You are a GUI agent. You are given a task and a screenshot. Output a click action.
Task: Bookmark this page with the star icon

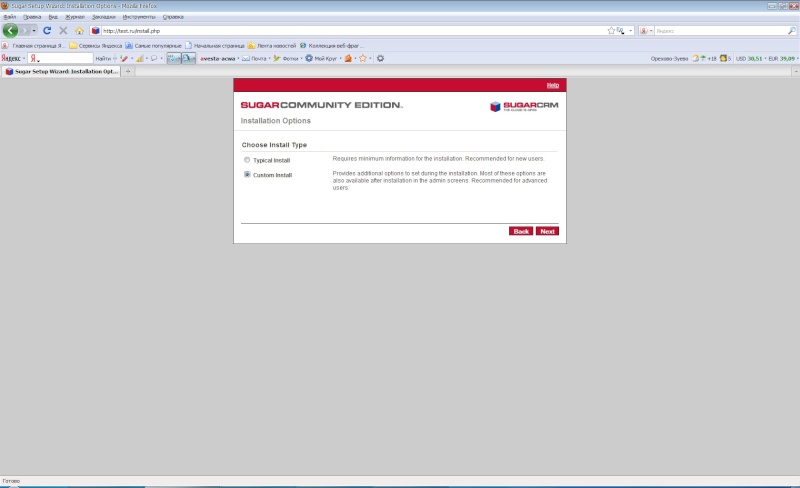[x=611, y=31]
